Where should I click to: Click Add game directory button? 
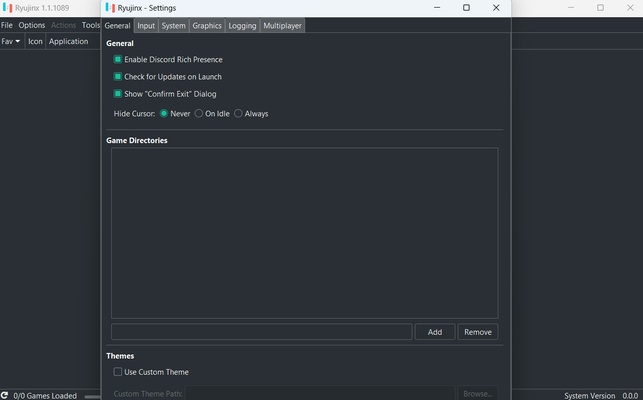[x=435, y=332]
